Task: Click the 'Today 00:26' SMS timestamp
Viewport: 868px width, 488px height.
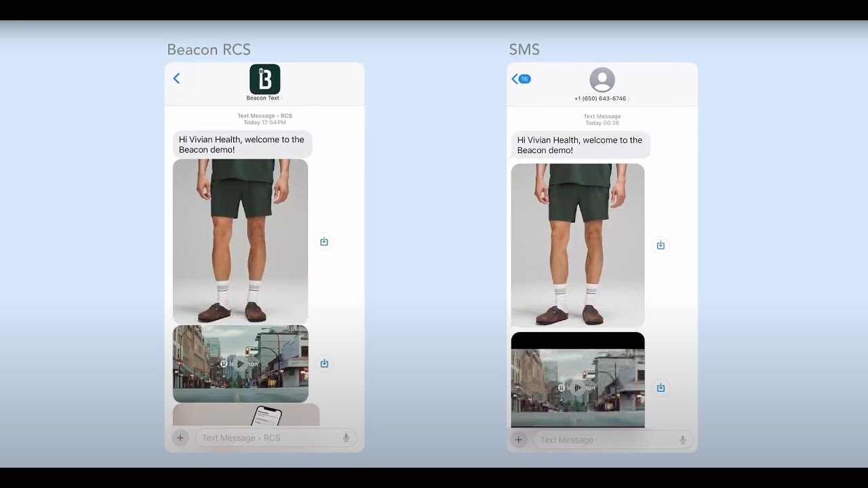Action: (602, 123)
